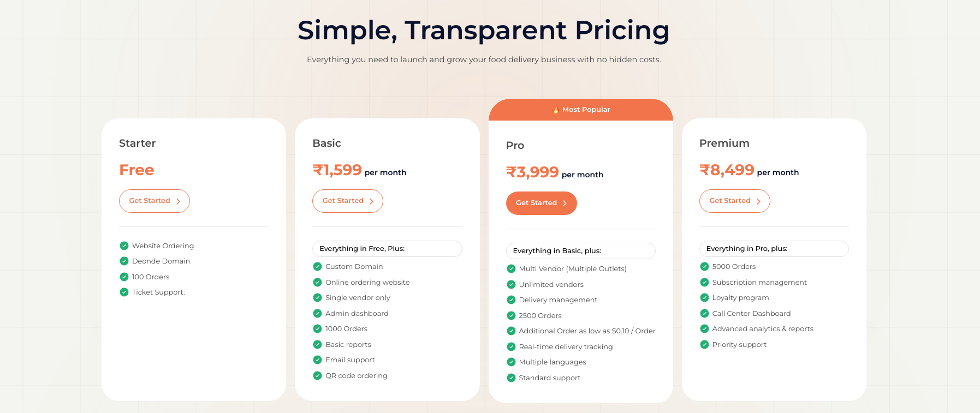
Task: Click the checkmark beside Priority support
Action: 704,344
